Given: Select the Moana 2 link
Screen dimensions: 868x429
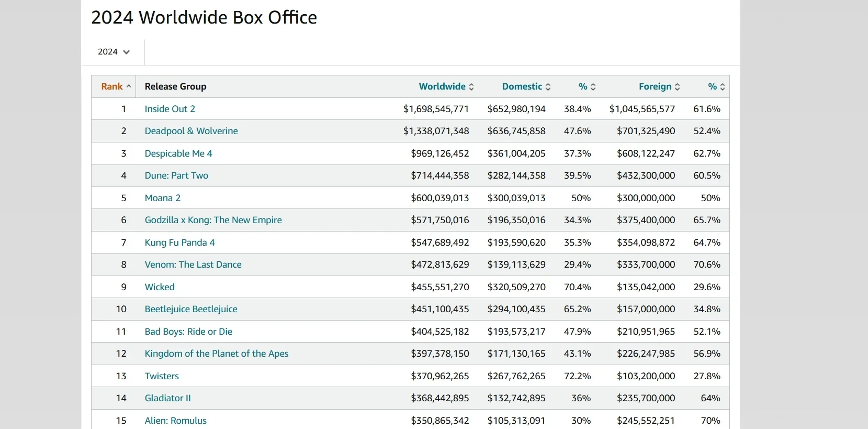Looking at the screenshot, I should (162, 198).
